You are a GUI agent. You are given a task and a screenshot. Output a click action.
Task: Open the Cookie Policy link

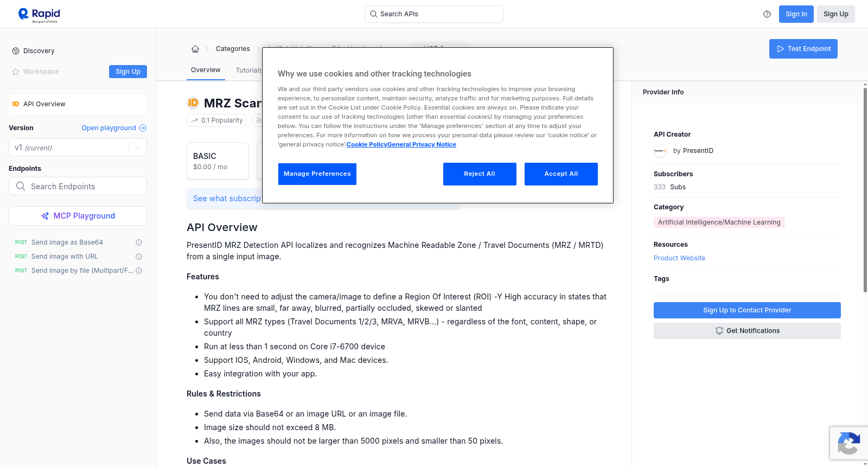(367, 144)
